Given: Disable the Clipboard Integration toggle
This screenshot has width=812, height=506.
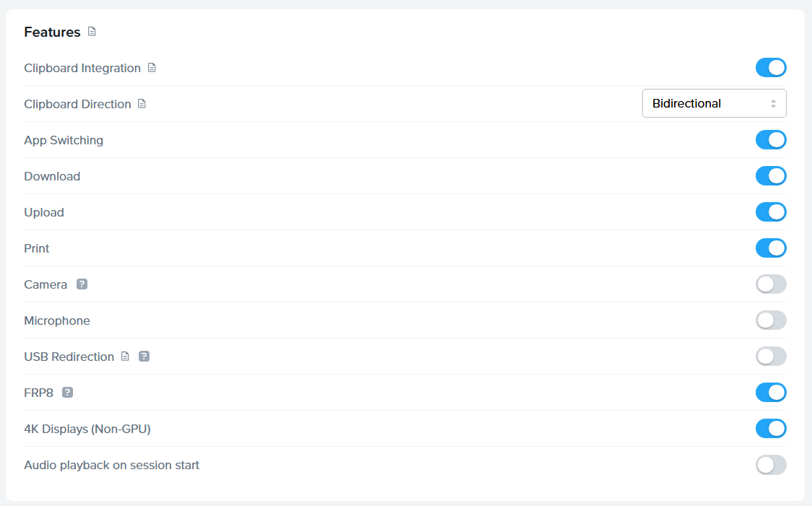Looking at the screenshot, I should pos(771,68).
